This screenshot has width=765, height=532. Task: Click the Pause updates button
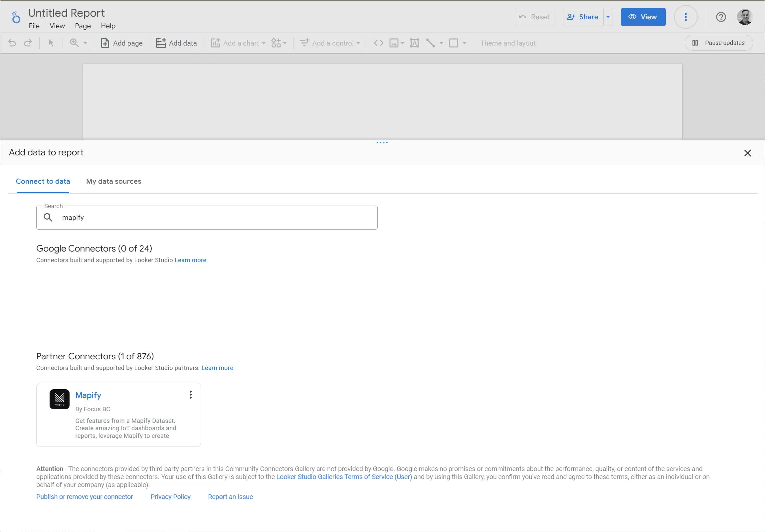coord(719,43)
